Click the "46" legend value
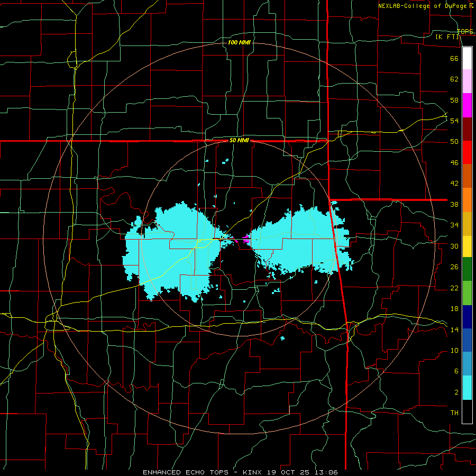 point(454,163)
